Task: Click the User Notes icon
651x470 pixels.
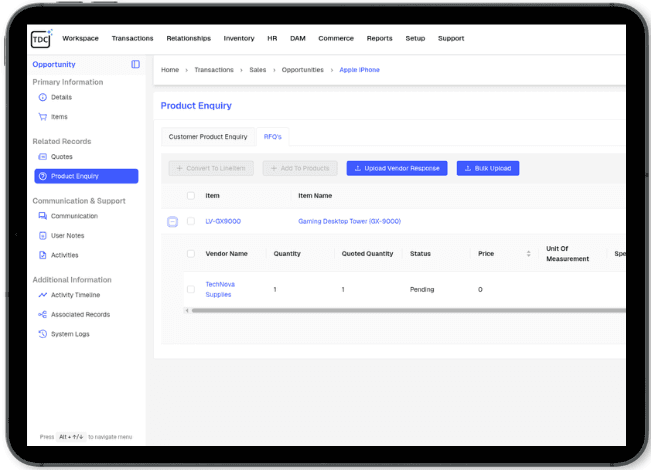Action: [x=42, y=235]
